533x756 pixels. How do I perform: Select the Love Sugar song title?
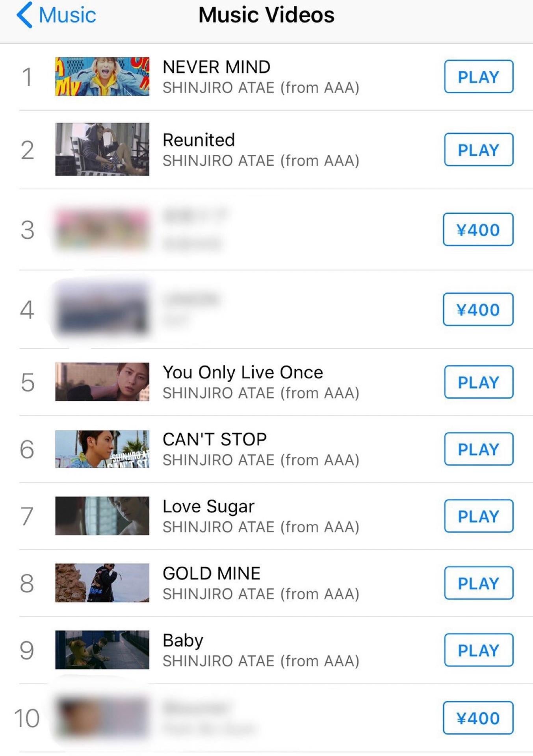[x=208, y=506]
